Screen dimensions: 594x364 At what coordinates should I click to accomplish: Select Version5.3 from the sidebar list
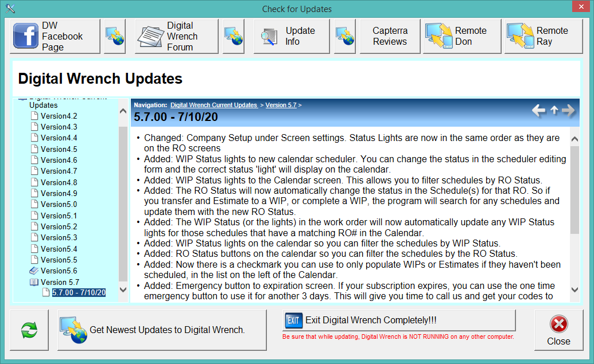click(x=58, y=237)
